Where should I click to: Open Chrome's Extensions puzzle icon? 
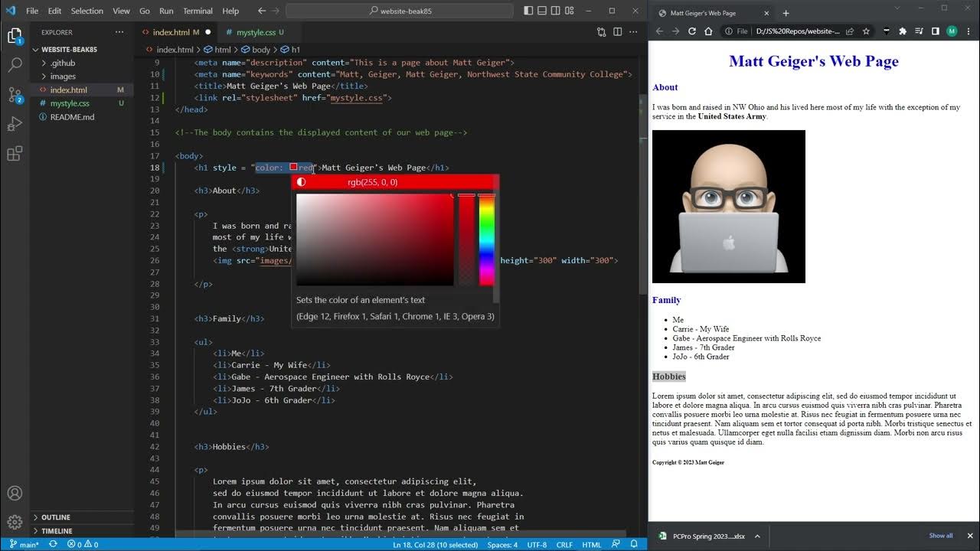coord(903,31)
